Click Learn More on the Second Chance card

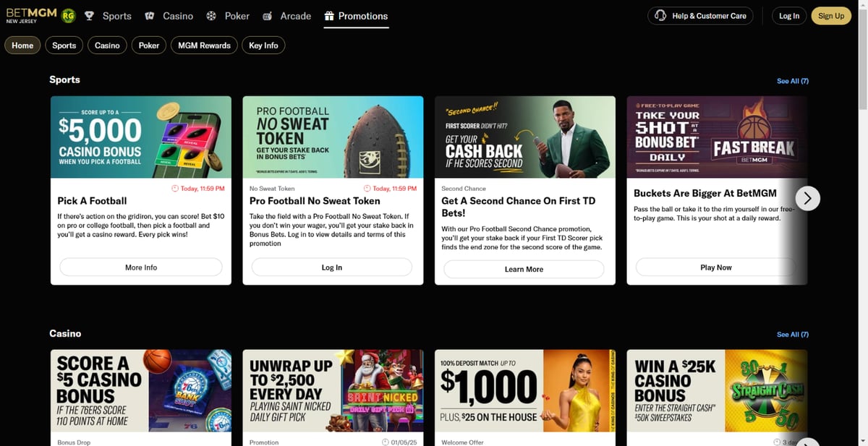524,269
